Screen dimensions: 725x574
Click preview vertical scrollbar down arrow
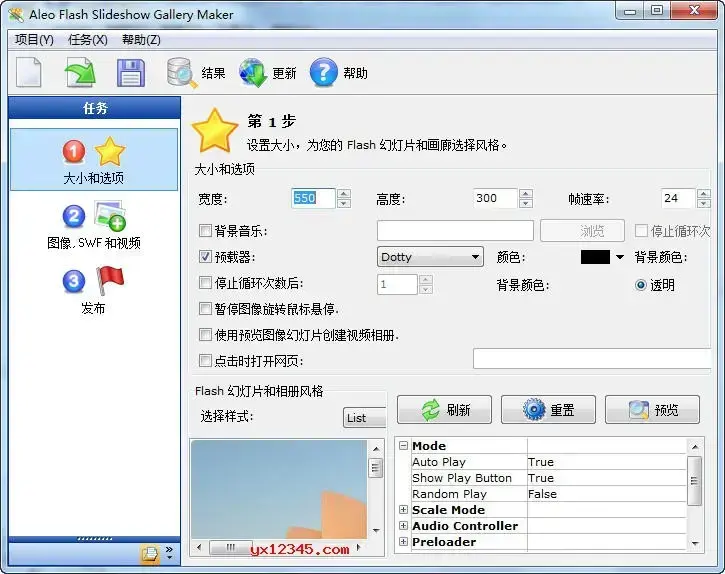376,530
